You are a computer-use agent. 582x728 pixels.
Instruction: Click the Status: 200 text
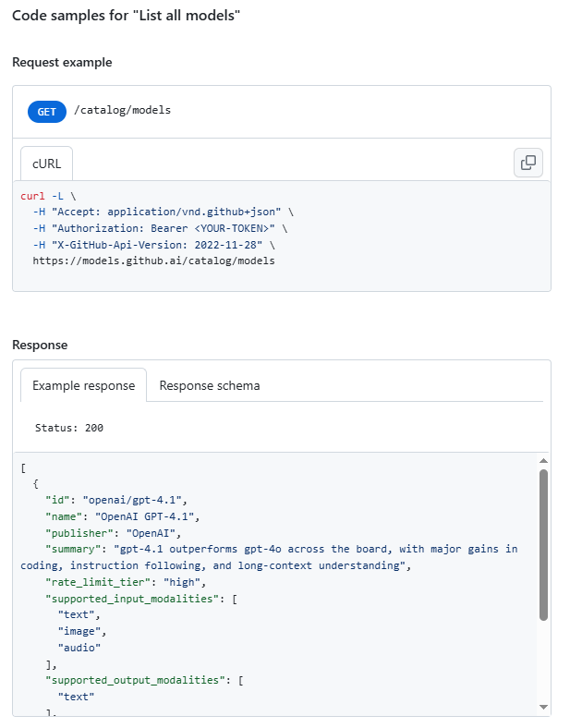coord(69,428)
